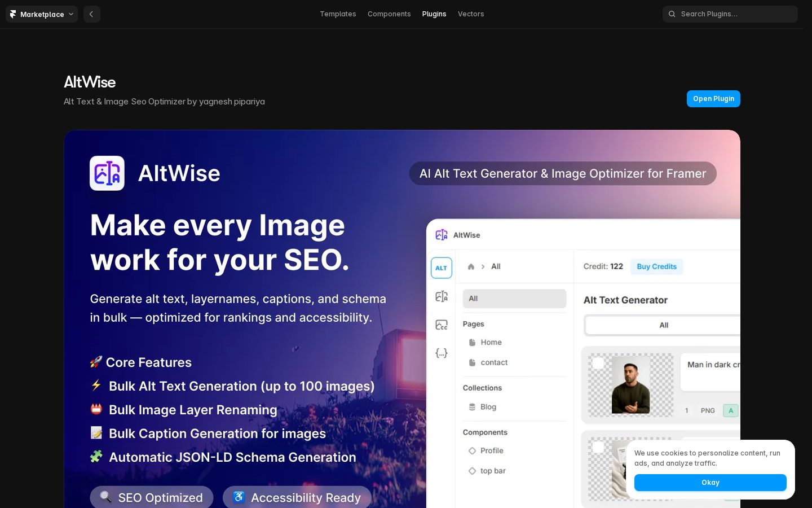This screenshot has height=508, width=812.
Task: Focus the Search Plugins field
Action: pyautogui.click(x=730, y=14)
